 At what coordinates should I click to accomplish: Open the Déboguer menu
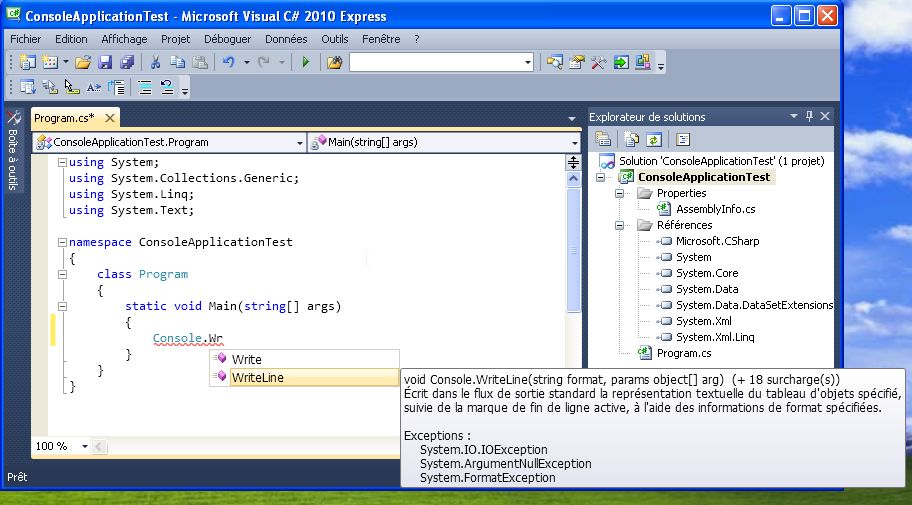coord(227,39)
